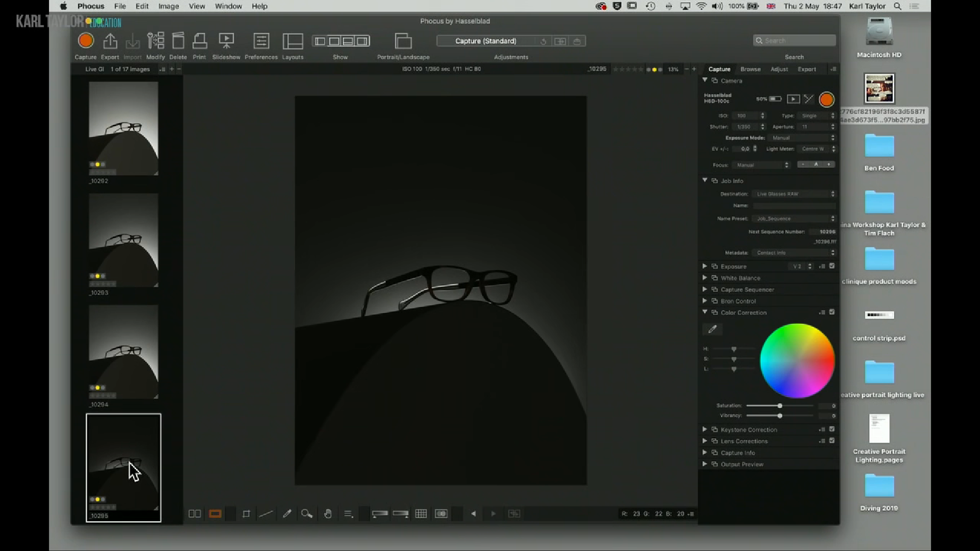Open the Exposure Mode dropdown

tap(802, 138)
